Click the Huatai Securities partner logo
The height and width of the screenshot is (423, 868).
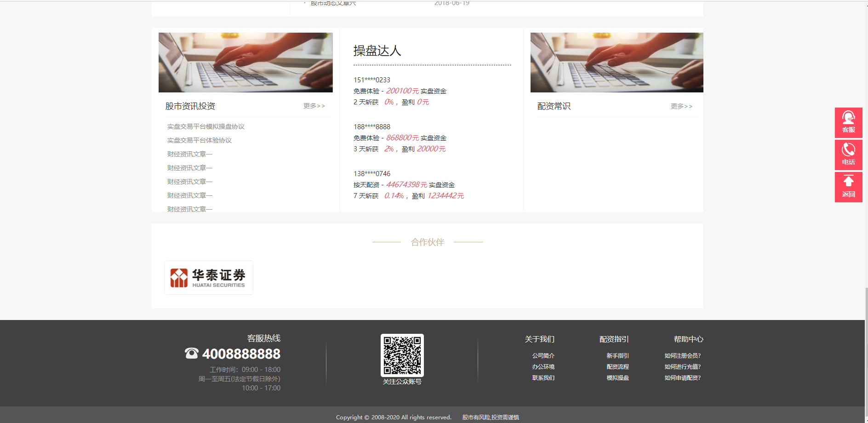[x=208, y=278]
